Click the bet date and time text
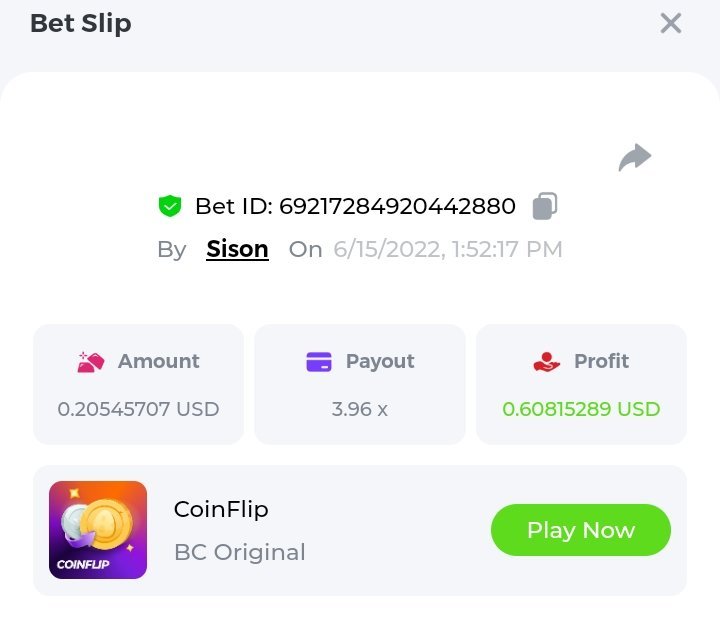Viewport: 720px width, 619px height. click(448, 249)
